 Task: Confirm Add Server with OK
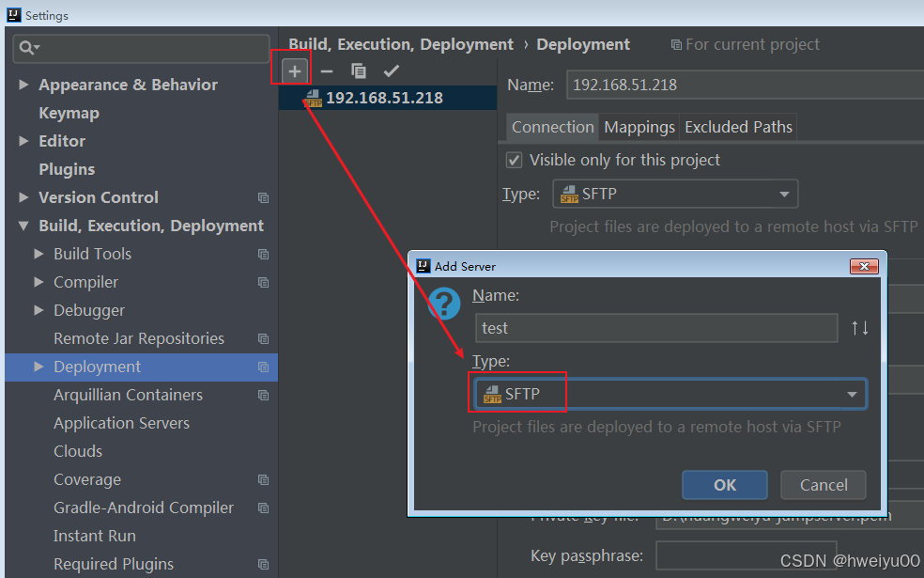(x=725, y=485)
